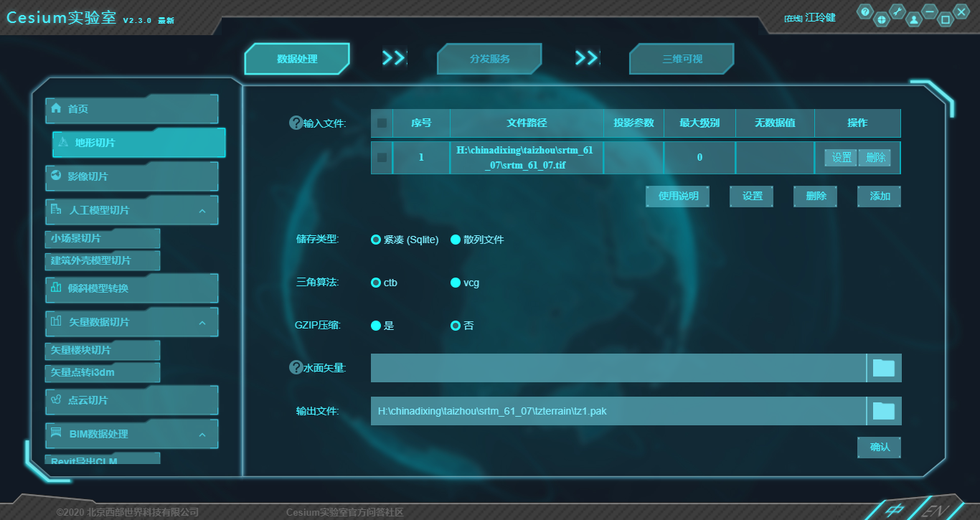Switch language to EN English
This screenshot has width=980, height=520.
tap(935, 510)
